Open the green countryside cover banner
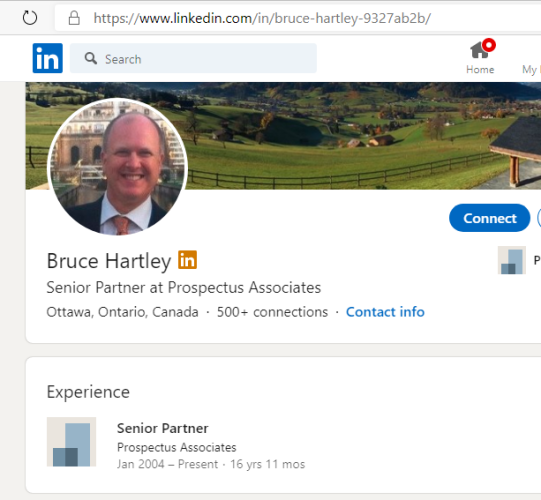The image size is (541, 500). [345, 135]
